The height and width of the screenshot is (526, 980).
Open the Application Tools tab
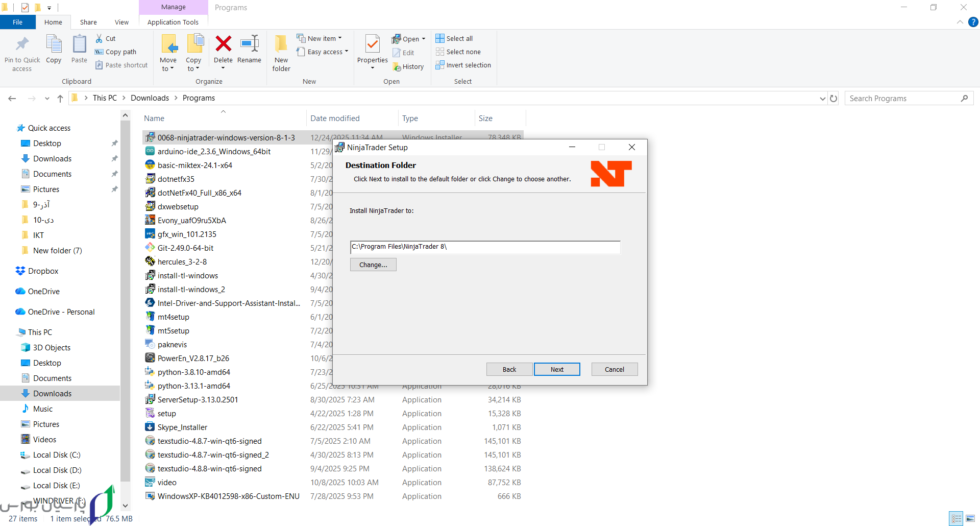pyautogui.click(x=173, y=22)
